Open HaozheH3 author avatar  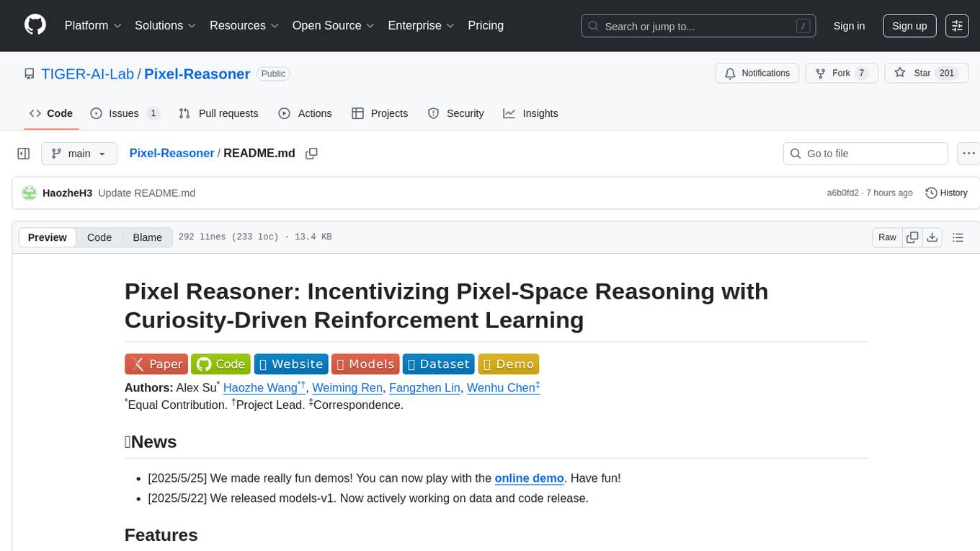pyautogui.click(x=30, y=193)
